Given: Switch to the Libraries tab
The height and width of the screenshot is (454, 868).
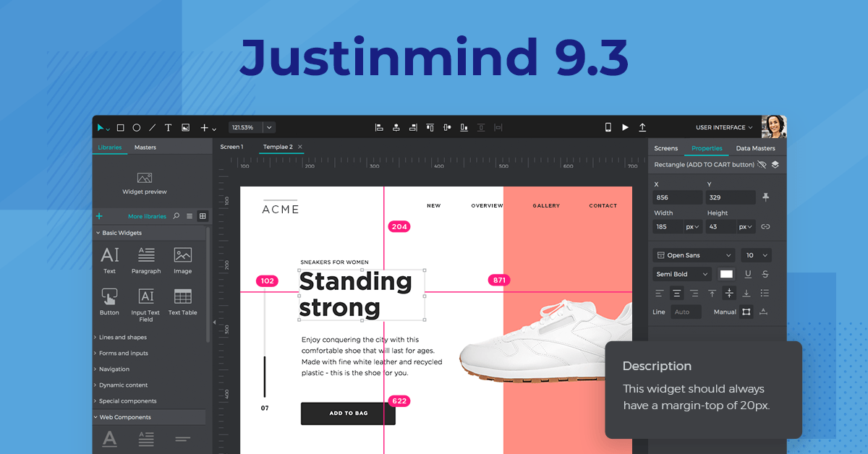Looking at the screenshot, I should point(110,147).
